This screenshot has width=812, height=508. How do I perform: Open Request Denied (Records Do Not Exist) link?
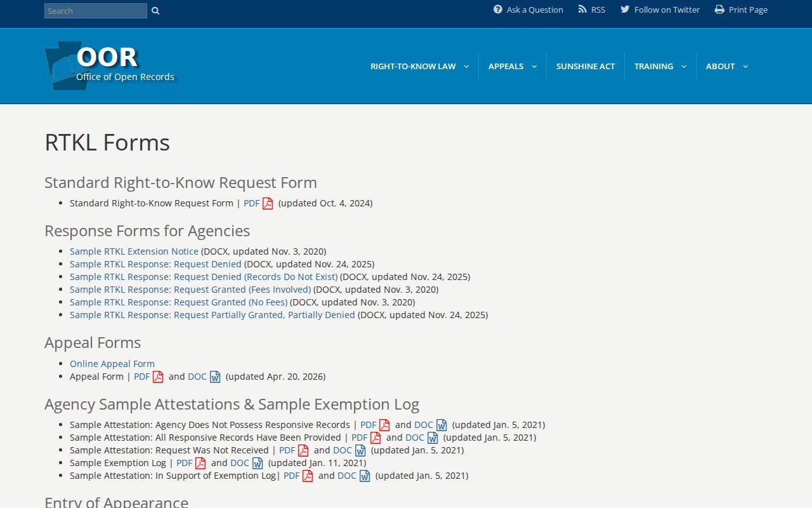(204, 277)
